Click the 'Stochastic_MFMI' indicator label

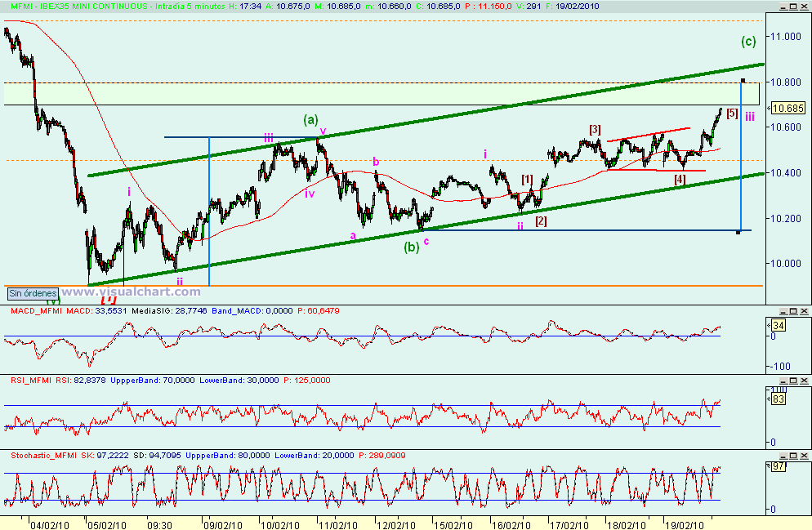pos(45,456)
